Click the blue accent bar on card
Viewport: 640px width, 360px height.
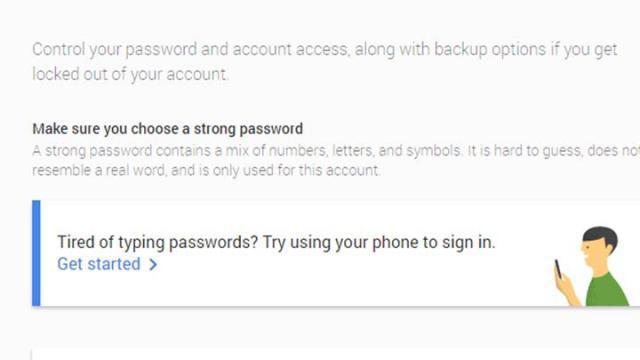(x=36, y=253)
